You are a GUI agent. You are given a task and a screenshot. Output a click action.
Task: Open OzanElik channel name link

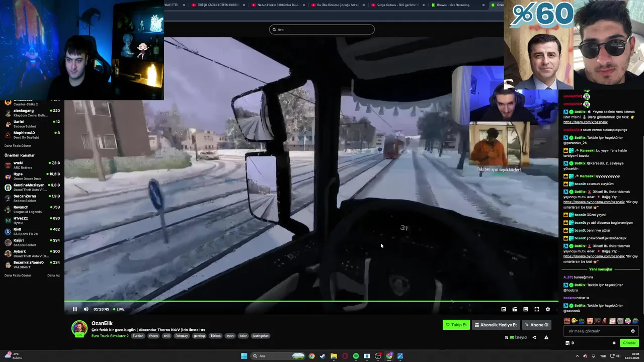pyautogui.click(x=102, y=323)
